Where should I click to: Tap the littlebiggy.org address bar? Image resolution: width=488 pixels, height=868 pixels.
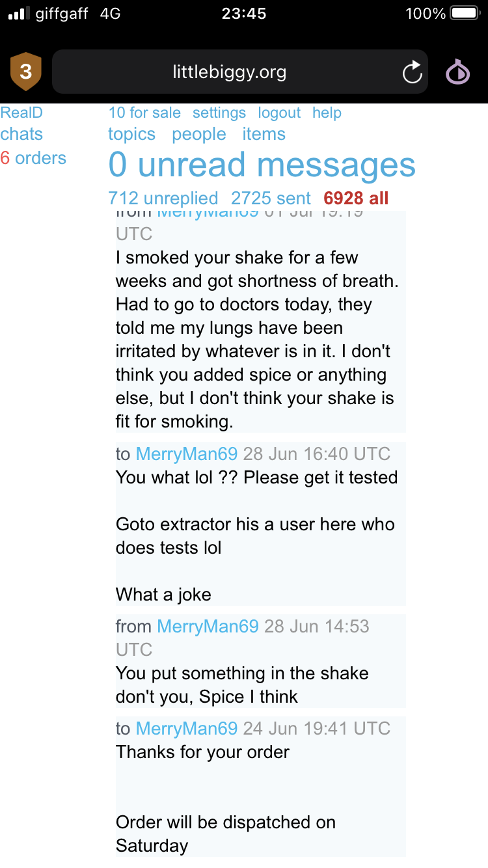[229, 72]
